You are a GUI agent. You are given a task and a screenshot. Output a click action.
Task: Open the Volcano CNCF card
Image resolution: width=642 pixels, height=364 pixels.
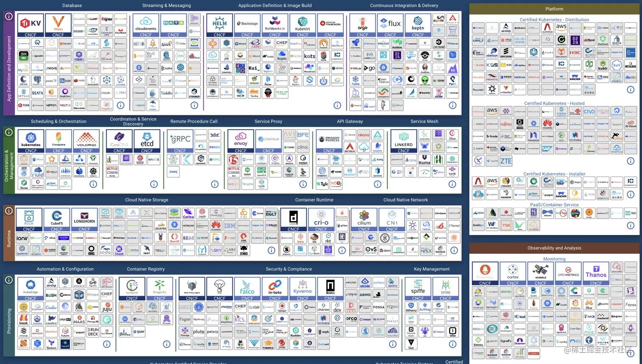(x=86, y=141)
